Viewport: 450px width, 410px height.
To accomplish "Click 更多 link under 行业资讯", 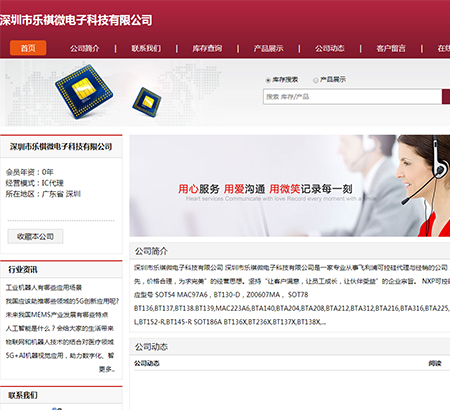I will (x=107, y=369).
